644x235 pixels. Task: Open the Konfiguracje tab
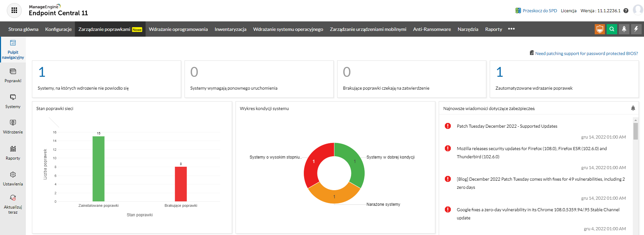coord(58,29)
